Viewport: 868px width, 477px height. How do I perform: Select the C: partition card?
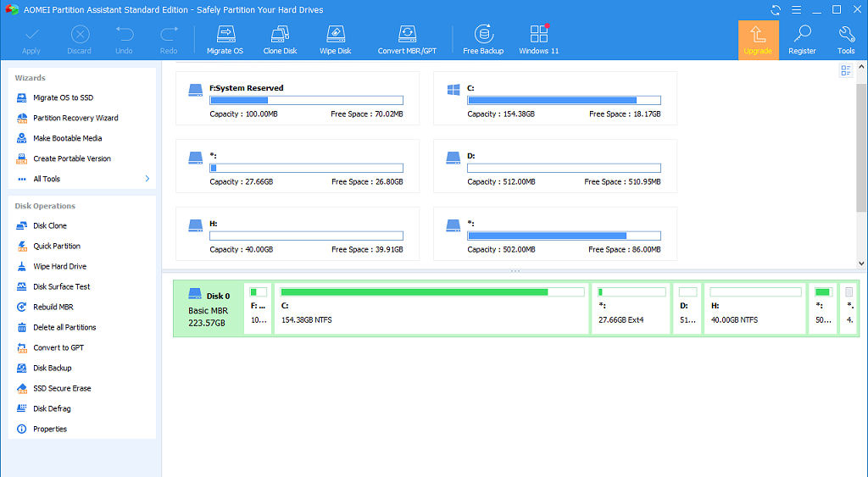click(x=554, y=98)
